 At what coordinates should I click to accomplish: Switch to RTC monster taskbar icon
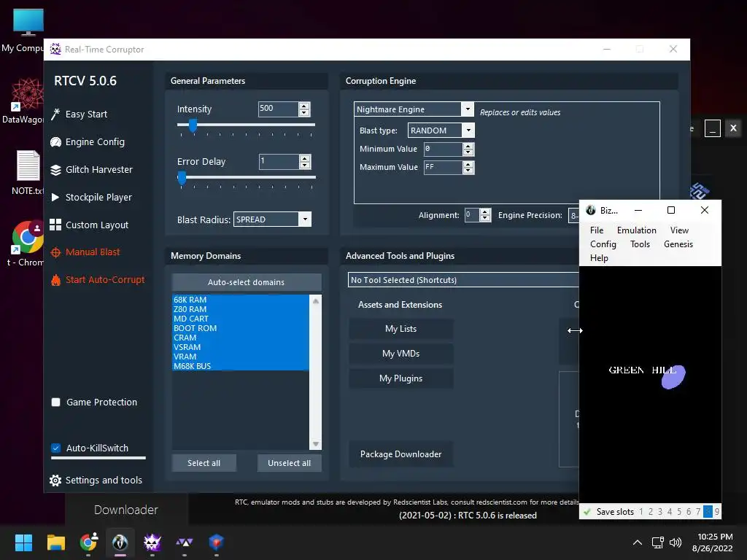tap(152, 542)
